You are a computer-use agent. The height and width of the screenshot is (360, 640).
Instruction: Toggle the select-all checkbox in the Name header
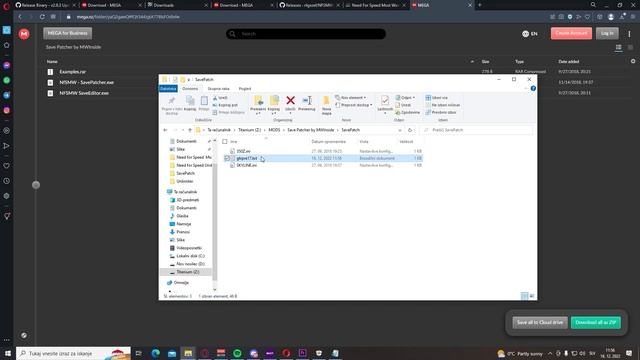coord(225,142)
